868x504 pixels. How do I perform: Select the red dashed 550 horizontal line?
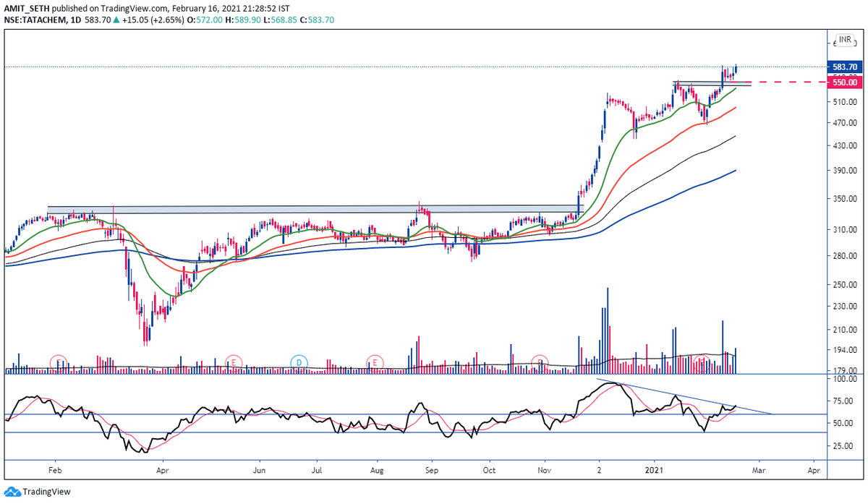tap(790, 82)
